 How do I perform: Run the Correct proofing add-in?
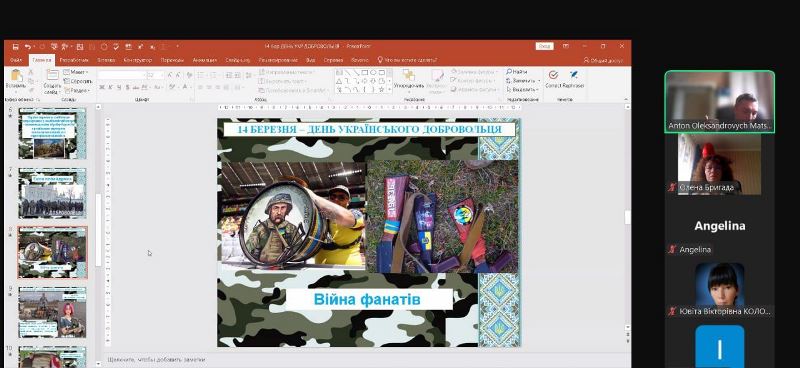[553, 79]
